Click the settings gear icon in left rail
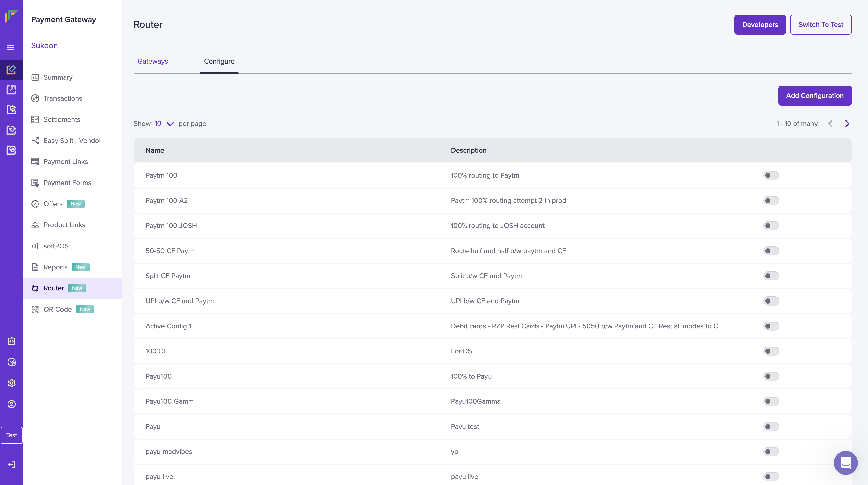This screenshot has height=485, width=868. tap(12, 383)
